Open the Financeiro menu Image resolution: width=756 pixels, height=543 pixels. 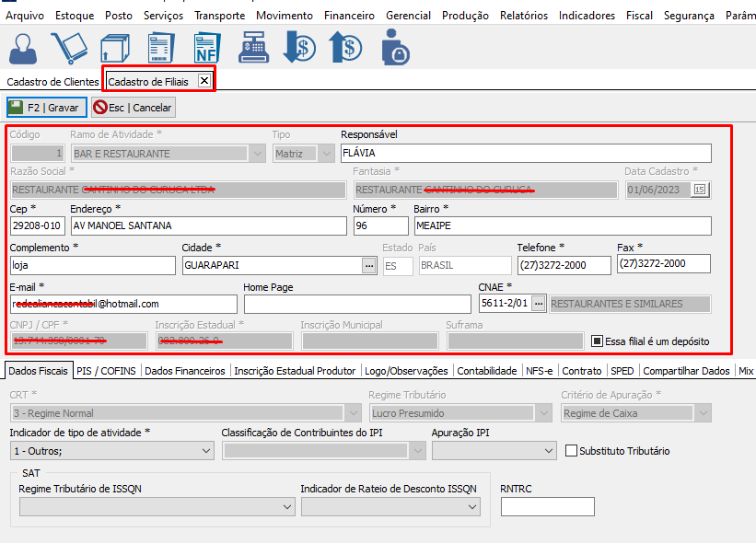point(349,16)
